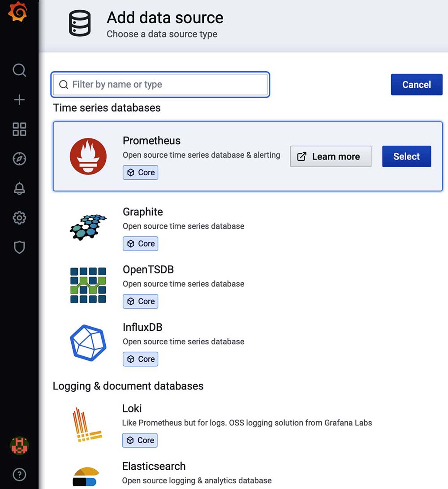Open the Dashboards grid icon

tap(19, 129)
